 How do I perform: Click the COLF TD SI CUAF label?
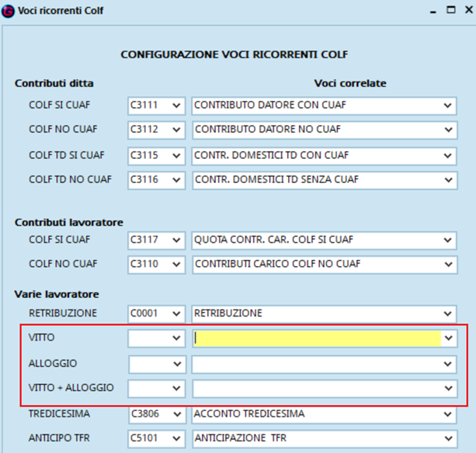(x=67, y=155)
